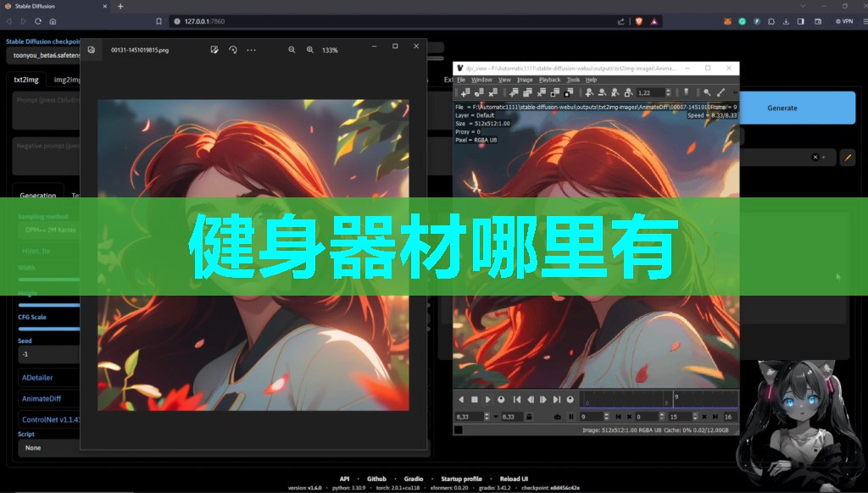Start forward playback in djv_view
The width and height of the screenshot is (868, 493).
pos(487,400)
